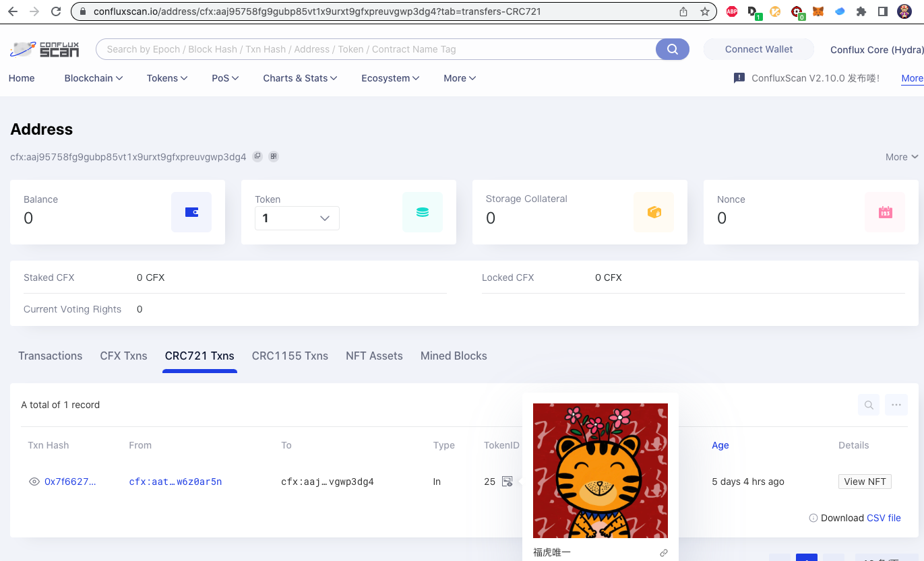Click the Connect Wallet button
Viewport: 924px width, 561px height.
pyautogui.click(x=759, y=49)
